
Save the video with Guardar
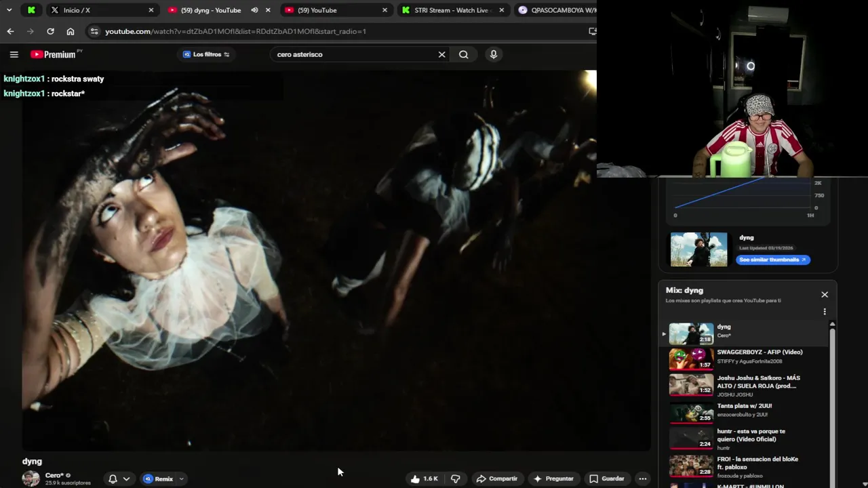click(x=606, y=479)
